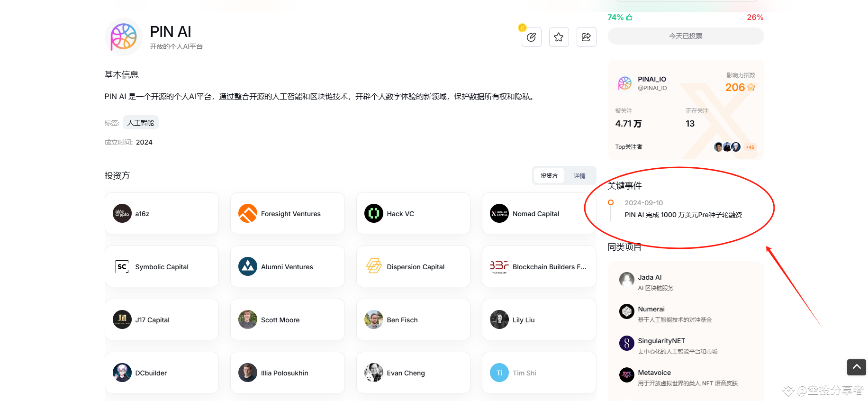The image size is (868, 401).
Task: Click the 4.71 万 followers count
Action: (628, 124)
